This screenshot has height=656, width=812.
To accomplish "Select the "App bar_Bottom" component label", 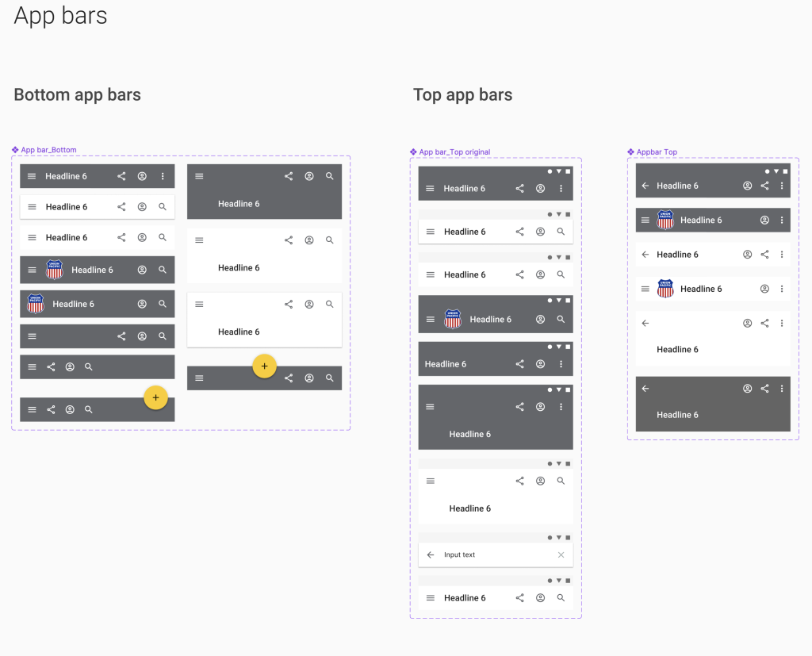I will [x=48, y=150].
